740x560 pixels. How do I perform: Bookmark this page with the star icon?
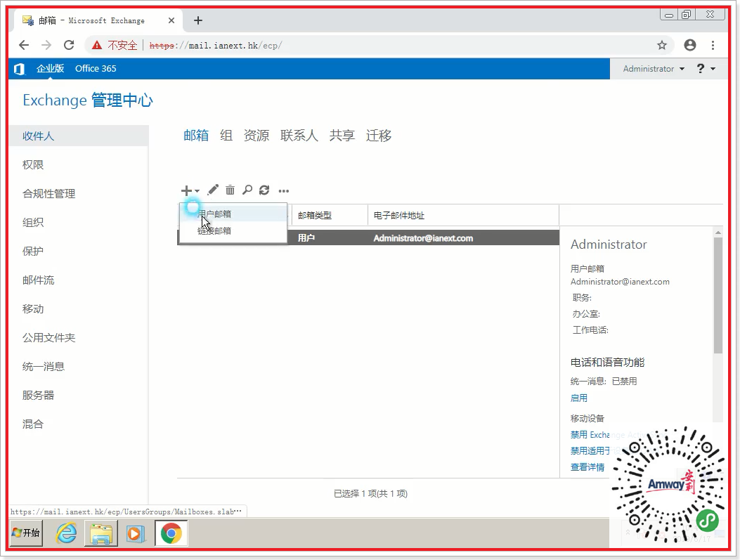click(x=662, y=45)
